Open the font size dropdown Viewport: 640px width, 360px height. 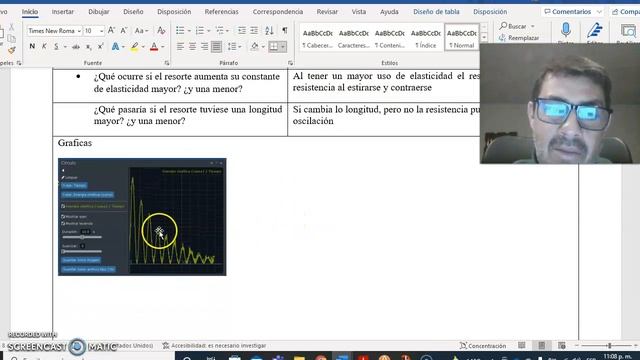(x=101, y=31)
